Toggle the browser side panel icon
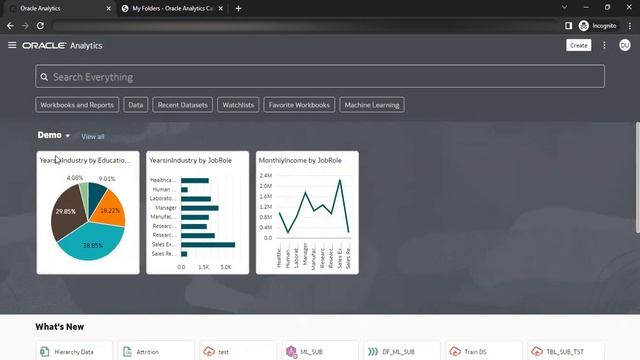 click(x=568, y=26)
